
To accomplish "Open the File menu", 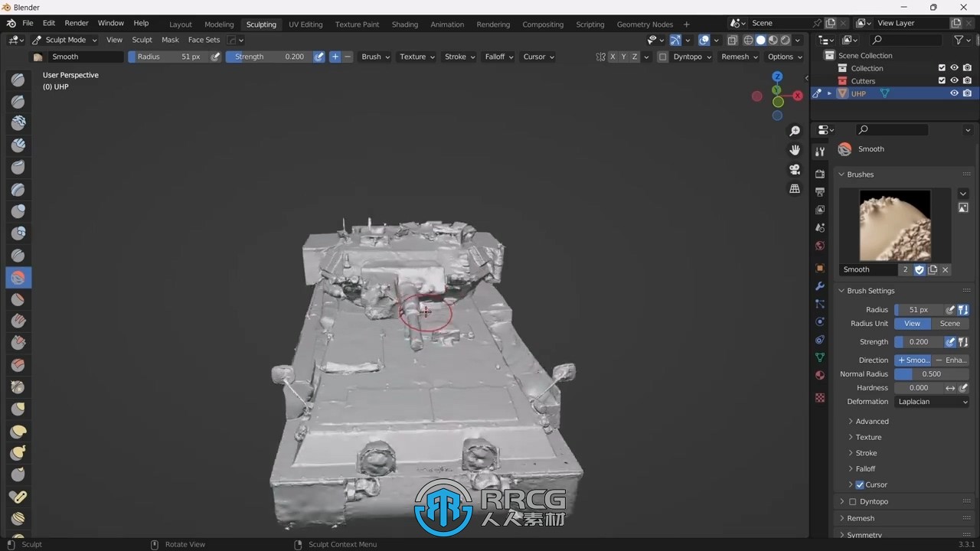I will pyautogui.click(x=28, y=24).
